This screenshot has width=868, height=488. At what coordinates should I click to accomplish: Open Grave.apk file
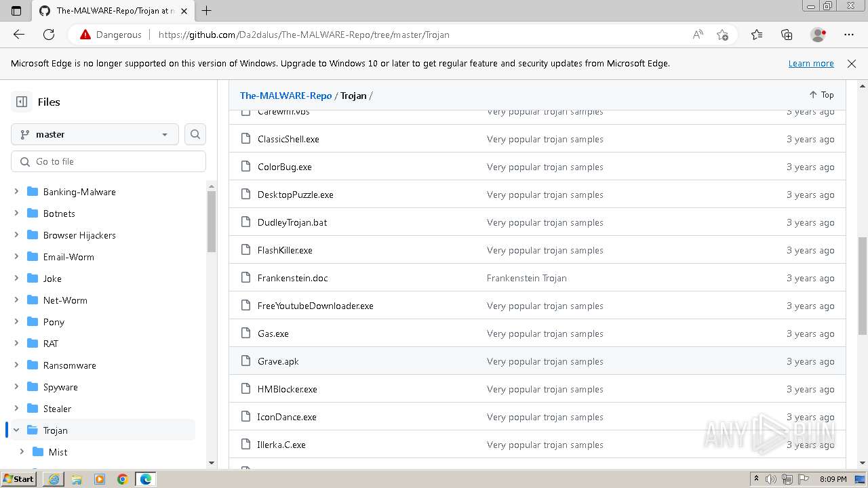click(x=278, y=361)
